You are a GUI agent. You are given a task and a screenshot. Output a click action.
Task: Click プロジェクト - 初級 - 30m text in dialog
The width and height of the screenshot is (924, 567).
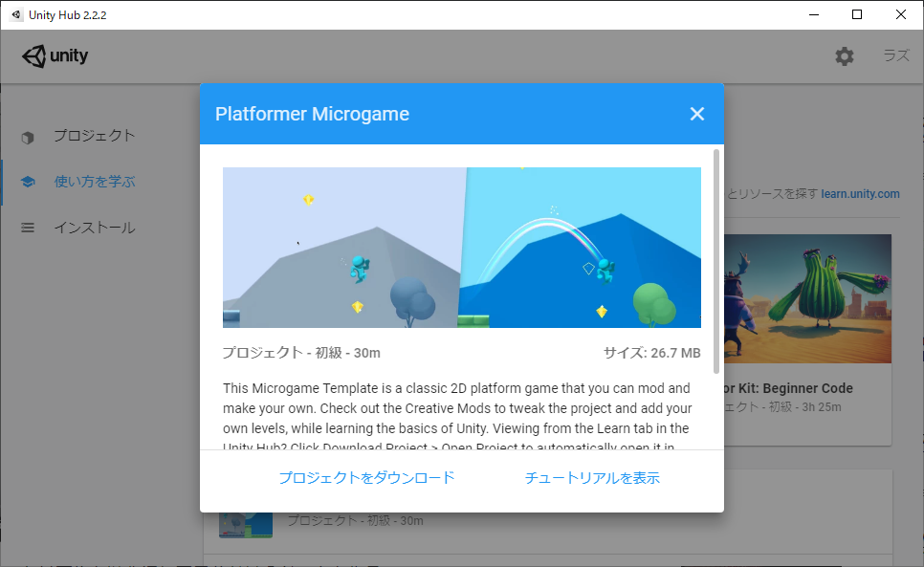coord(301,353)
